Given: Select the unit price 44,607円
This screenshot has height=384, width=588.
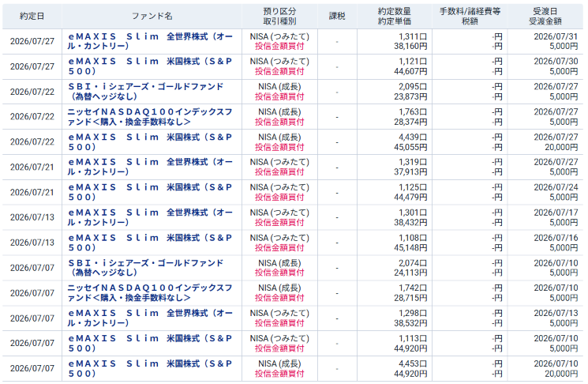Looking at the screenshot, I should coord(410,71).
